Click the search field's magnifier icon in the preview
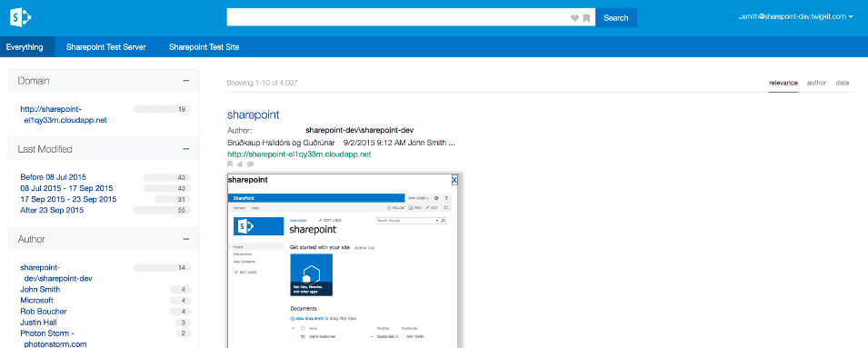This screenshot has width=868, height=348. click(443, 220)
